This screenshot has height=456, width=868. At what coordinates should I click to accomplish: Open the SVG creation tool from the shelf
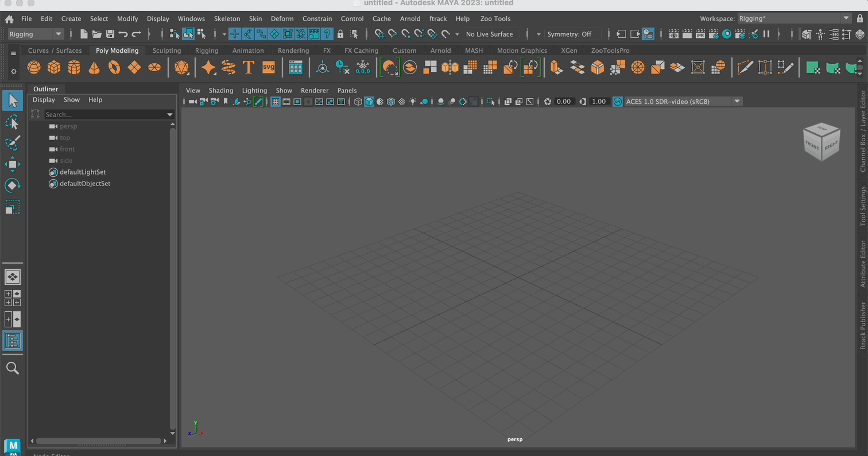coord(268,67)
